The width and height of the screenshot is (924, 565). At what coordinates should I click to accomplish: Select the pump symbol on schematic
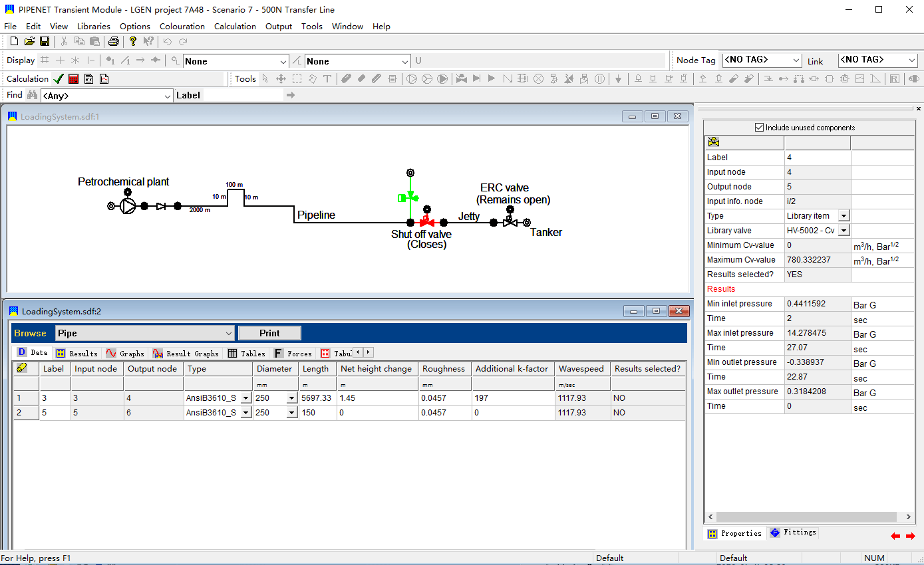pos(127,206)
